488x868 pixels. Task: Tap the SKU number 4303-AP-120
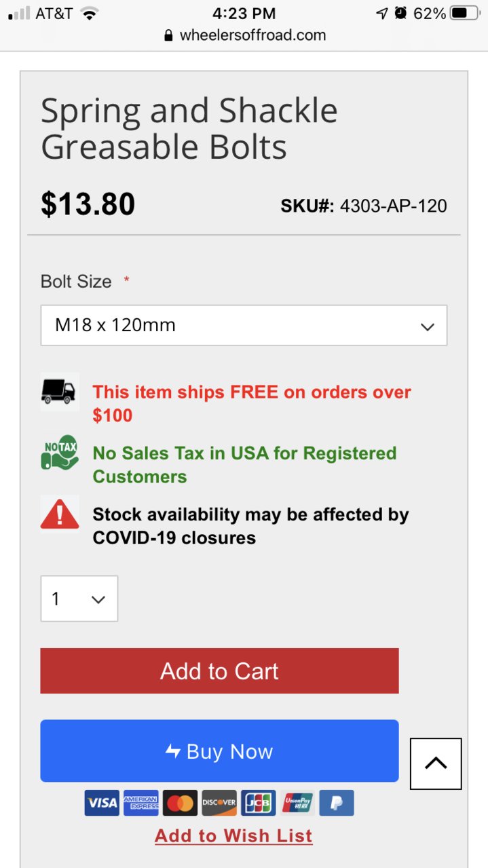(394, 206)
